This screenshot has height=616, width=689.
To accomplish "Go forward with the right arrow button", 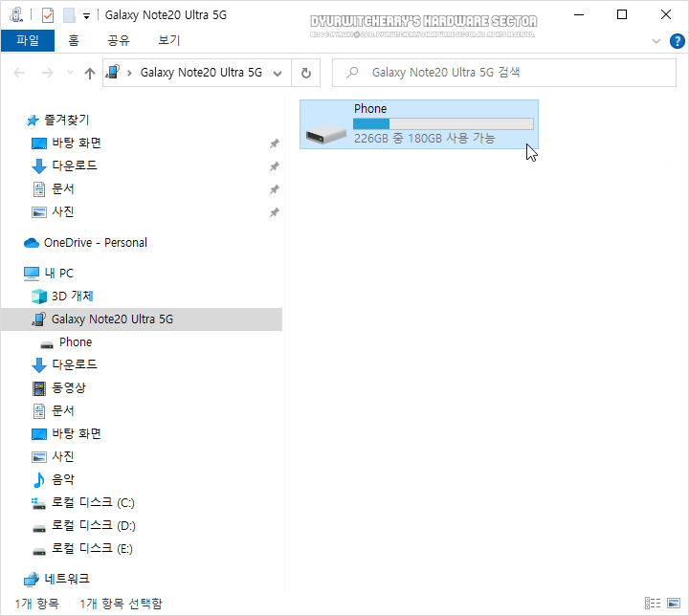I will (48, 73).
